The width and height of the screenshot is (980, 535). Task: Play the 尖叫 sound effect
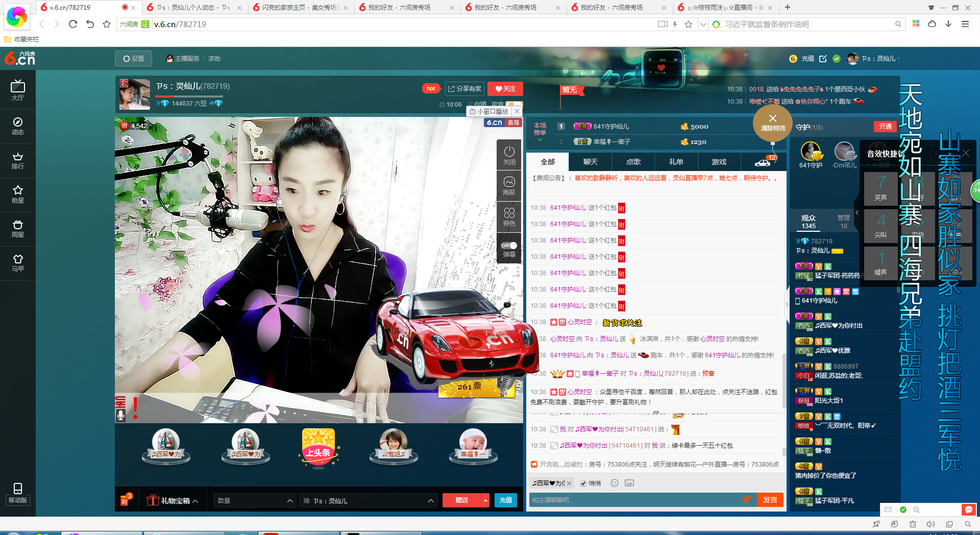point(880,226)
